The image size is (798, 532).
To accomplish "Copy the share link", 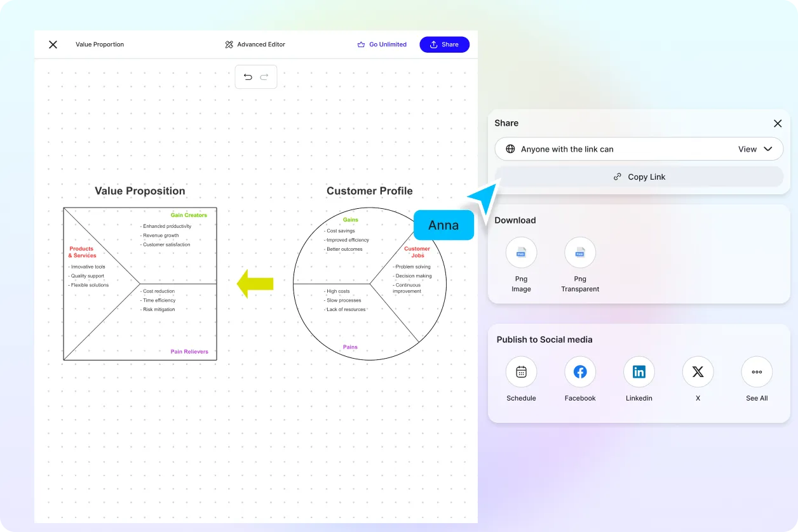I will tap(639, 176).
